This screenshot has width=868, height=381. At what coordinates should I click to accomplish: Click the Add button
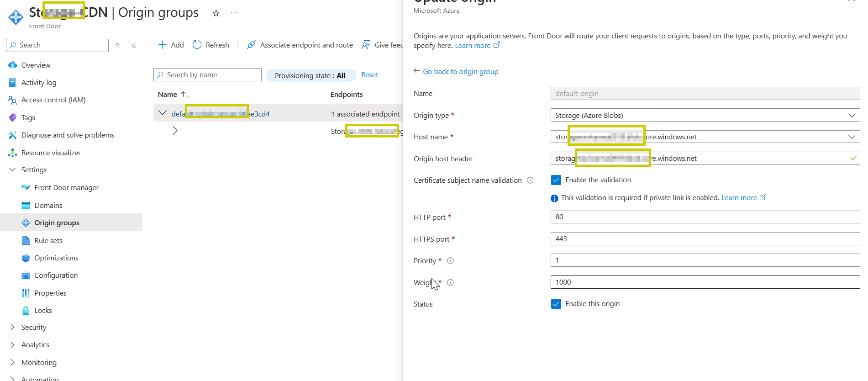click(171, 45)
